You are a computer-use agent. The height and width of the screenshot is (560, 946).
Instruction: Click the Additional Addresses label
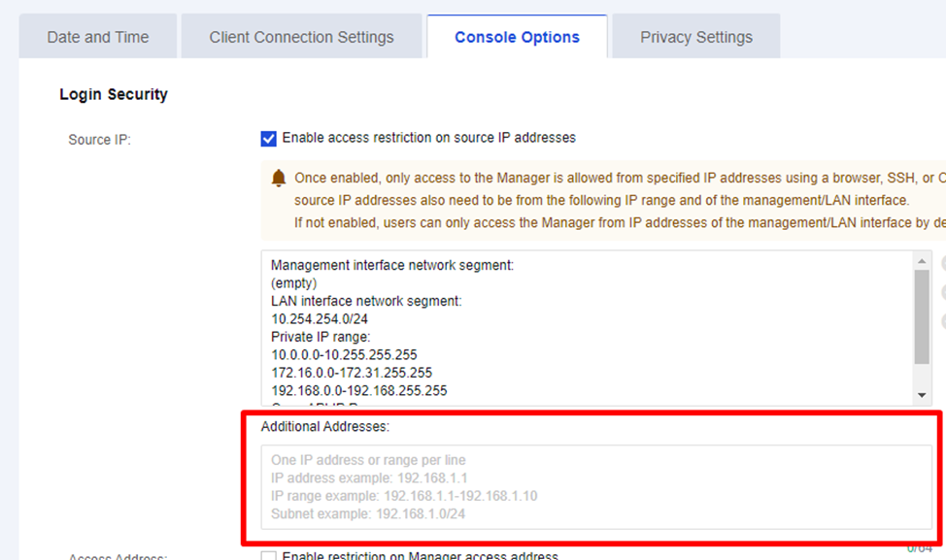point(325,427)
